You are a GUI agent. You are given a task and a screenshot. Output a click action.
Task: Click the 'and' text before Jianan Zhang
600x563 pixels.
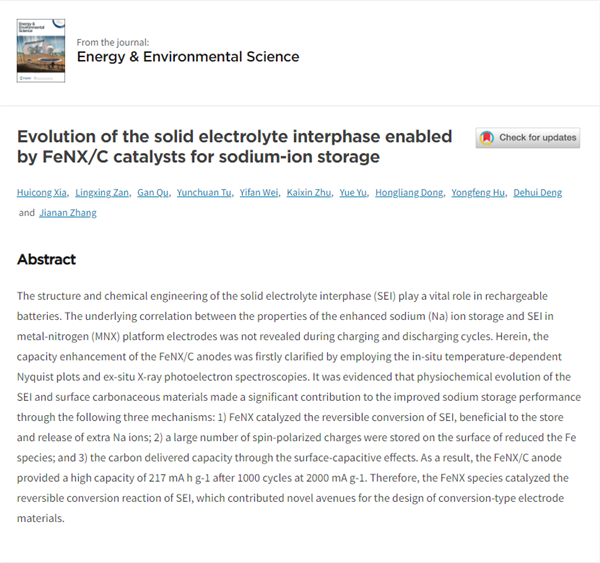coord(26,212)
